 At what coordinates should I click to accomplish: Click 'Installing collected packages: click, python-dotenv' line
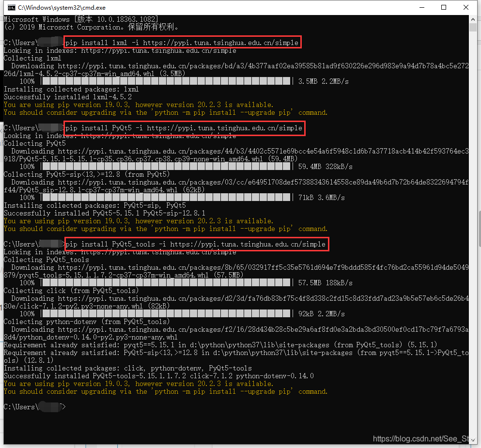(x=128, y=368)
